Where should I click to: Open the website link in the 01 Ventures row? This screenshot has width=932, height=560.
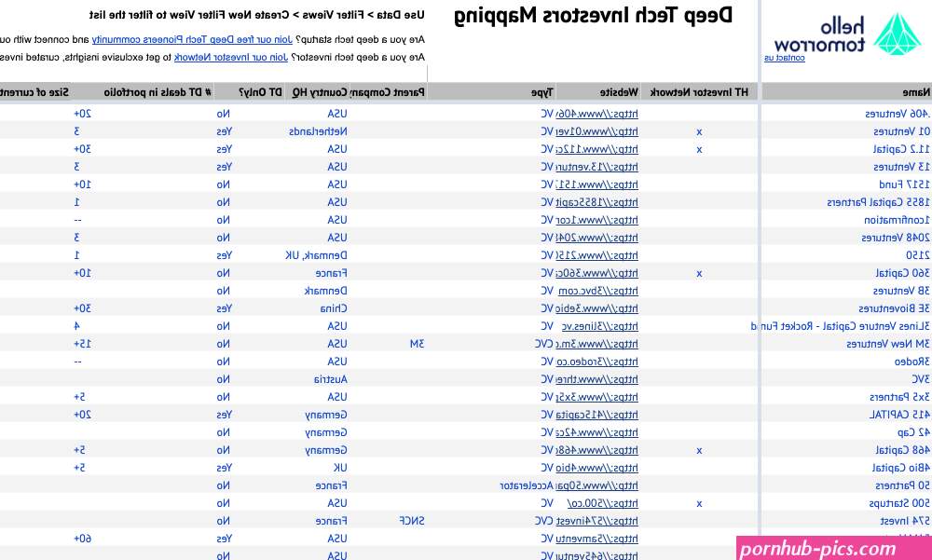pyautogui.click(x=596, y=131)
